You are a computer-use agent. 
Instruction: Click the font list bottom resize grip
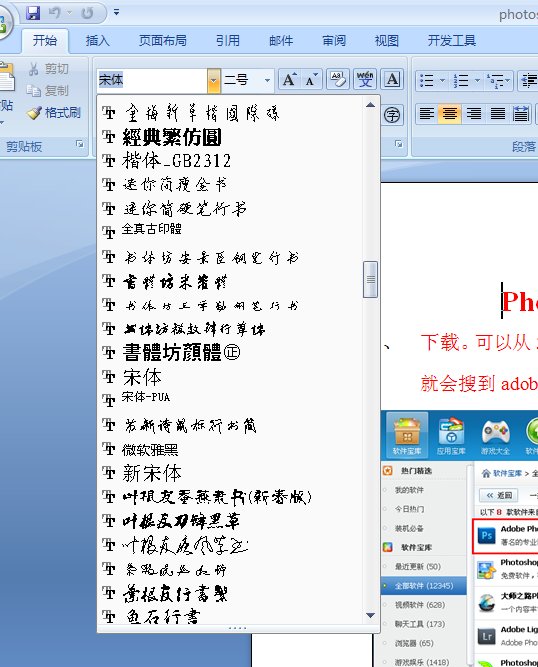click(x=238, y=628)
